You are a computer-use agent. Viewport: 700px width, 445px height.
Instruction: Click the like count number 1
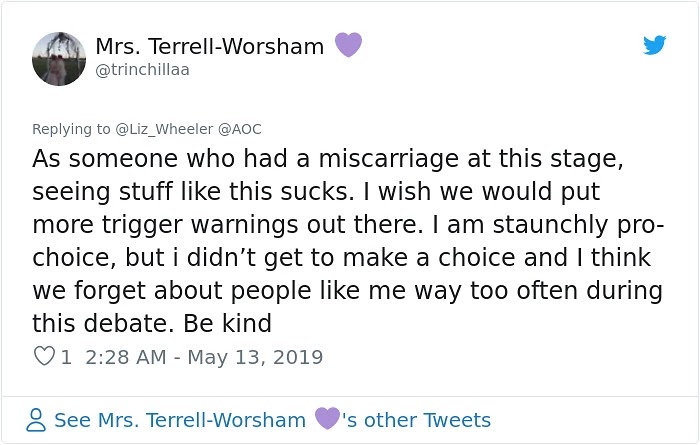click(x=66, y=357)
